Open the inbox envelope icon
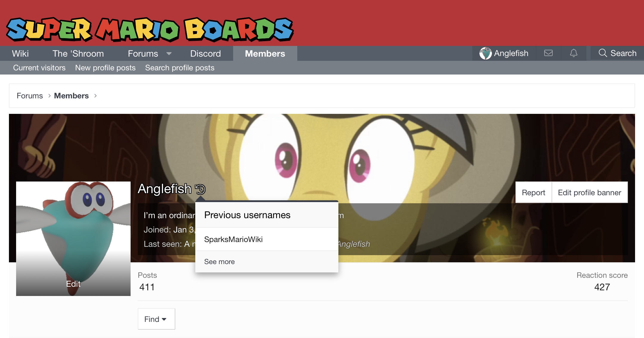Viewport: 644px width, 338px height. pyautogui.click(x=548, y=53)
